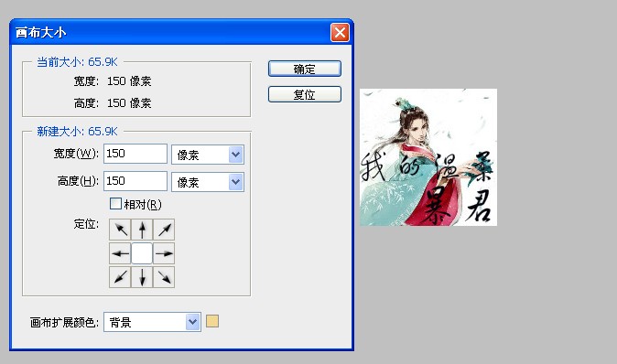Set anchor to middle-right arrow
The image size is (617, 364).
(164, 253)
